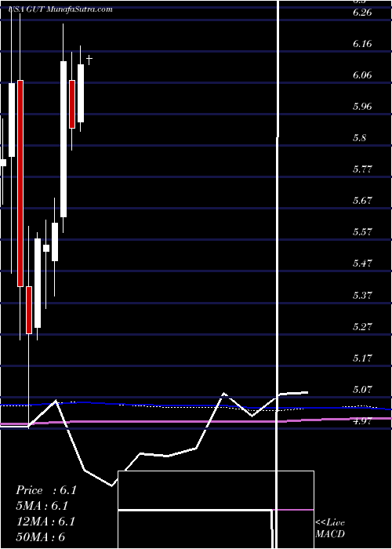The image size is (392, 549).
Task: Select the 4.97 price axis label
Action: pos(363,421)
